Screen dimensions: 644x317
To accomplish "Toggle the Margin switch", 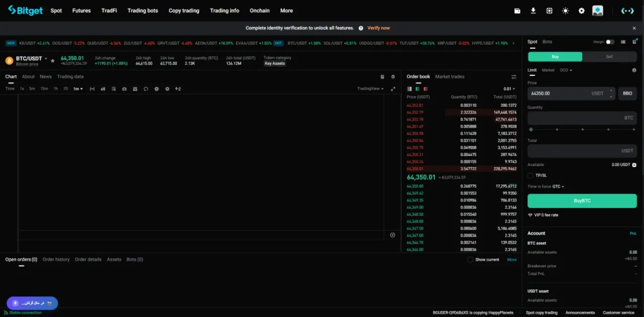I will (610, 42).
